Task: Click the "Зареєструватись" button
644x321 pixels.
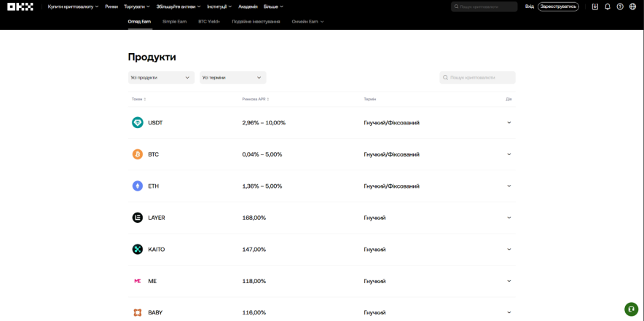Action: (558, 7)
